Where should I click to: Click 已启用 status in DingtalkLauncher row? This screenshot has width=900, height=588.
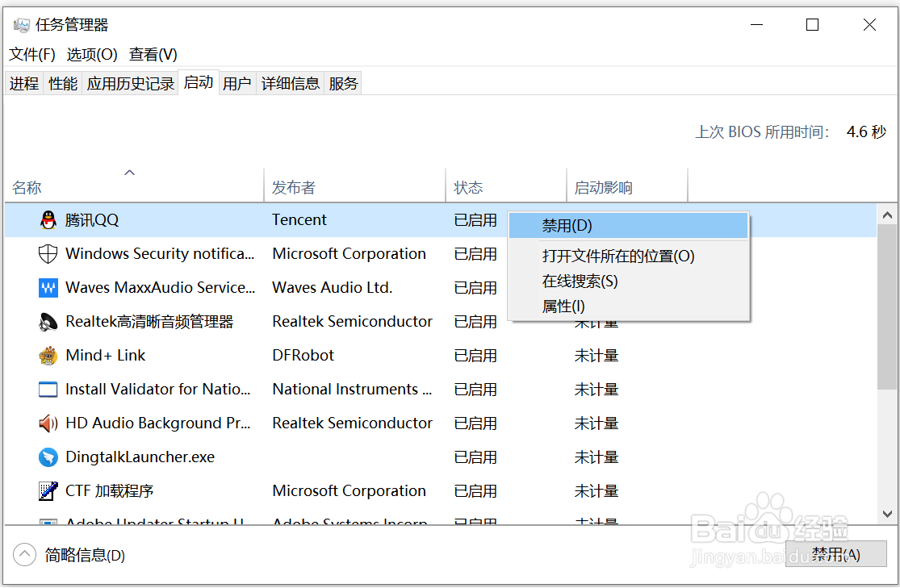475,457
